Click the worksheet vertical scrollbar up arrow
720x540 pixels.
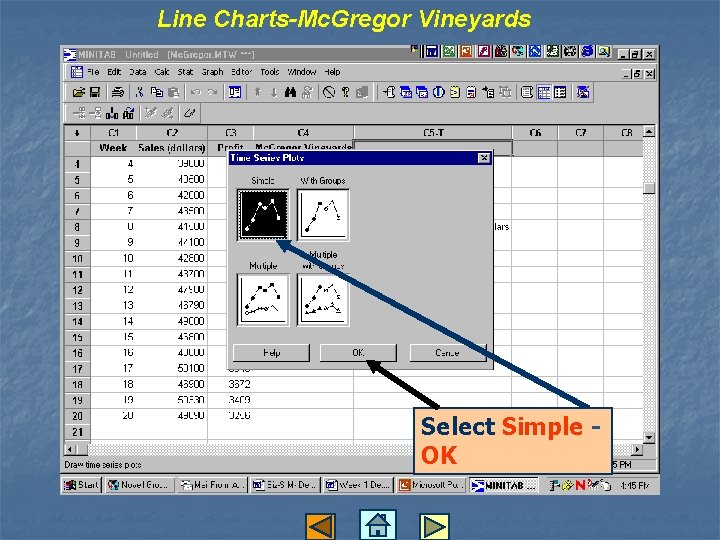click(649, 132)
